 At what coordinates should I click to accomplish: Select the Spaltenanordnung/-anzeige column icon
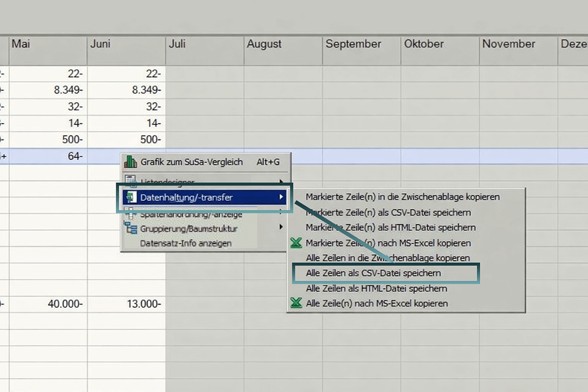[x=130, y=214]
